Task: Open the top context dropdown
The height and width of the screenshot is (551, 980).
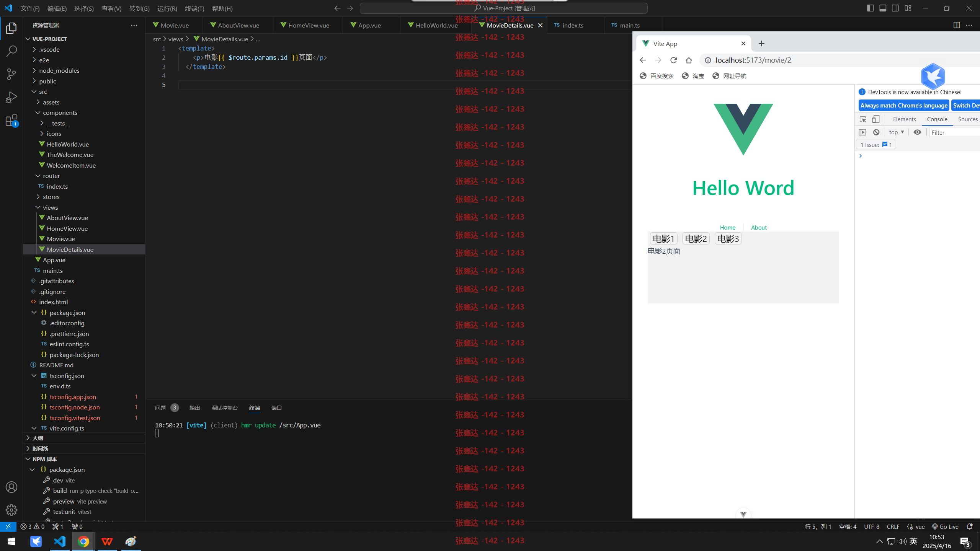Action: pyautogui.click(x=897, y=132)
